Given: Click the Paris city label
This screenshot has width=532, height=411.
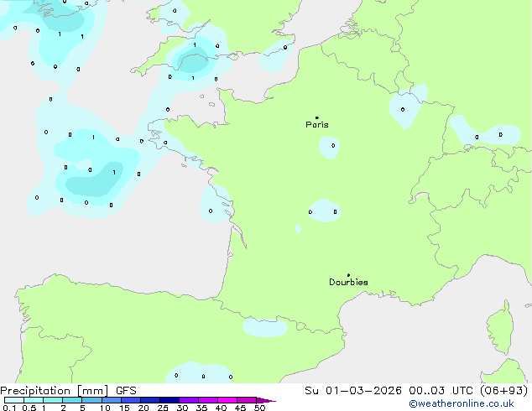Looking at the screenshot, I should click(x=317, y=125).
